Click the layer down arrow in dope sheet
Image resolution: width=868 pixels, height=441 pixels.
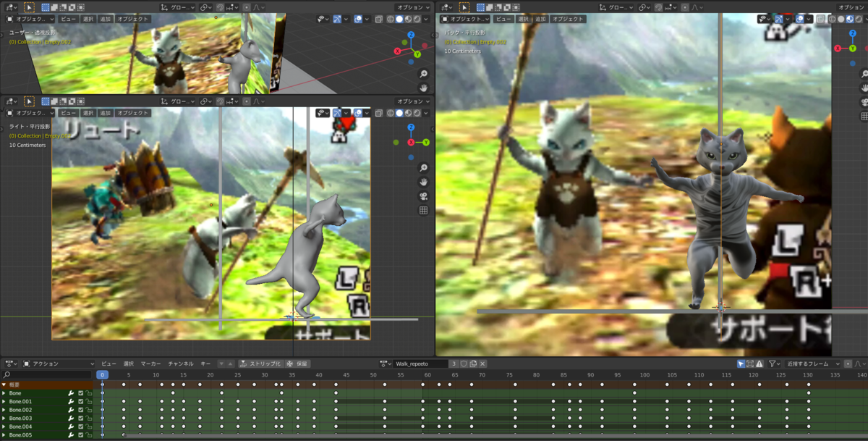[x=222, y=364]
